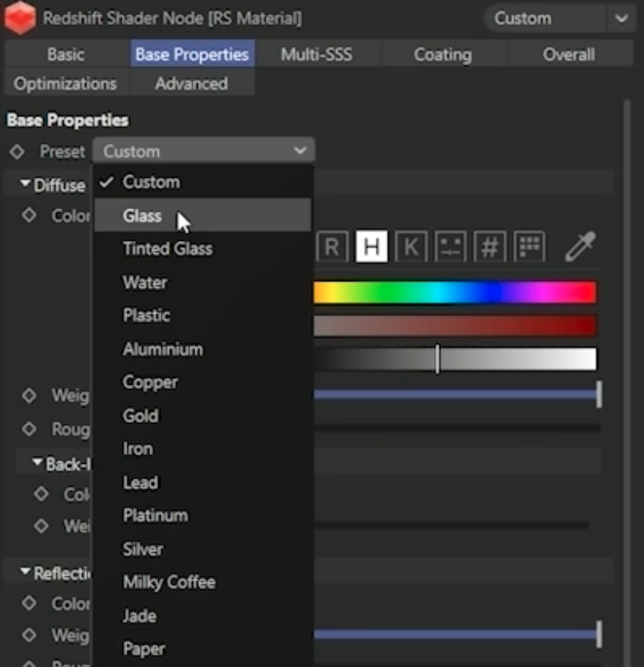This screenshot has height=667, width=644.
Task: Choose the Paper preset
Action: point(203,649)
